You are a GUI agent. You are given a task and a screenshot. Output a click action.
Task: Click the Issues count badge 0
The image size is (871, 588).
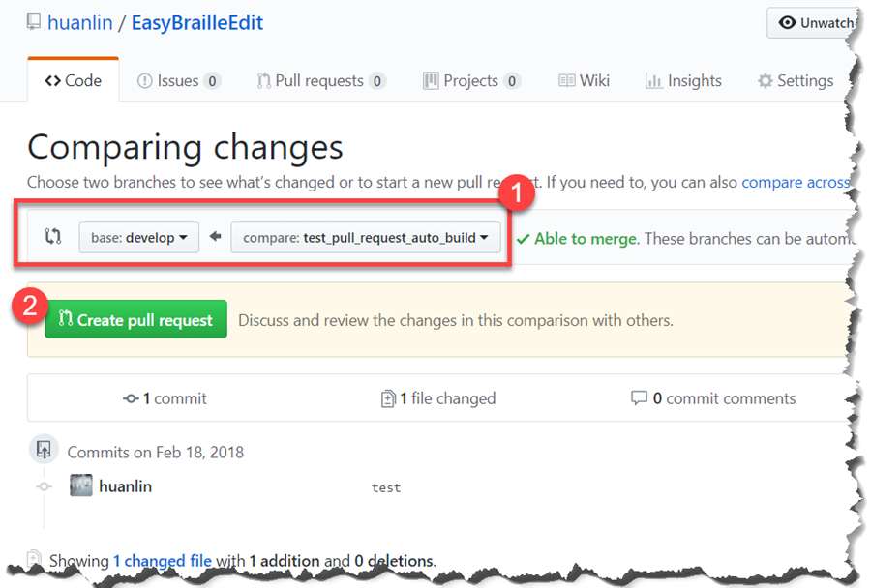212,81
